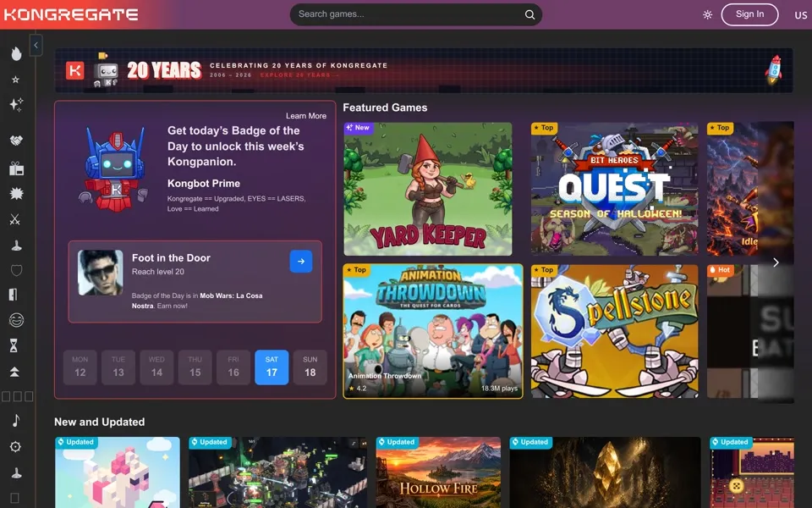Open the Idle game thumbnail with lightning
812x508 pixels.
click(x=750, y=189)
